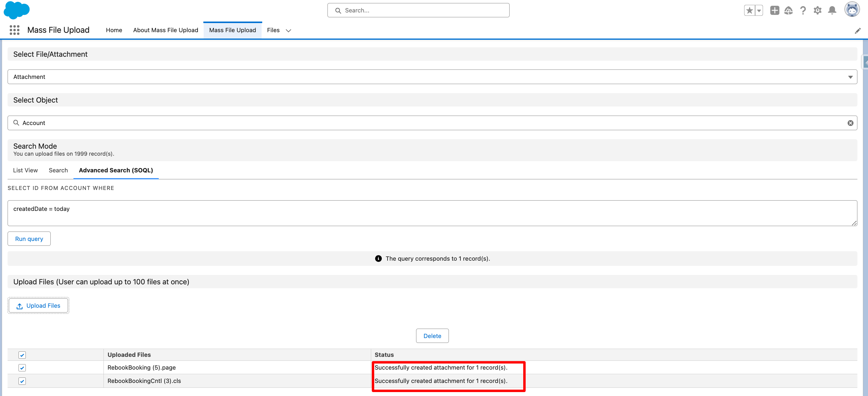
Task: Uncheck the RebookBooking (5).page checkbox
Action: [x=22, y=368]
